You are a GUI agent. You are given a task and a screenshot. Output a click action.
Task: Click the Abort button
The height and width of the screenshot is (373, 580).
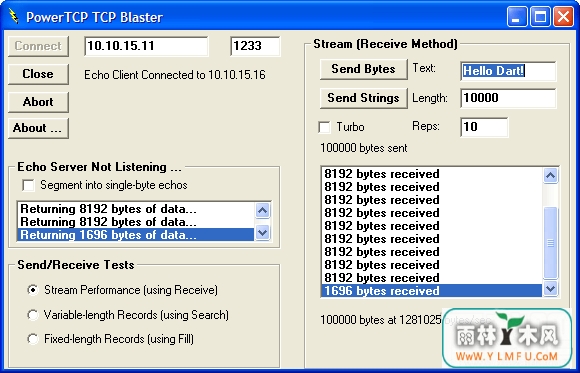click(38, 102)
